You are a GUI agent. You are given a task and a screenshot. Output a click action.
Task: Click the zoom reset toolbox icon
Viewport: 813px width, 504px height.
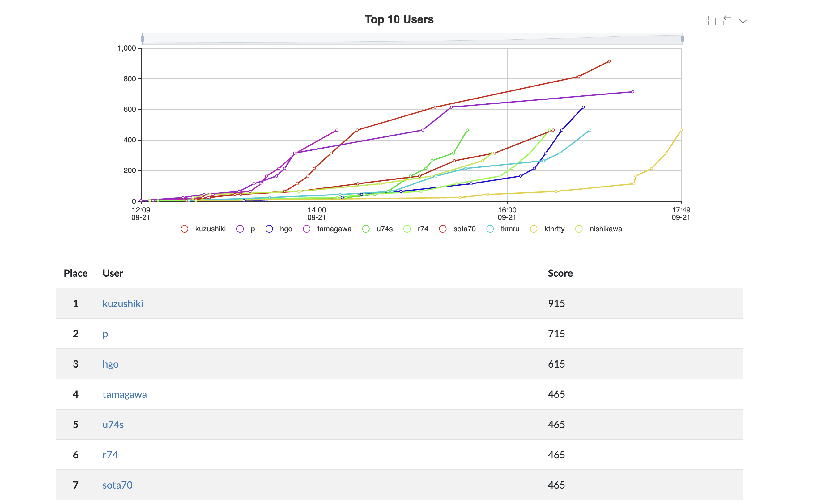tap(727, 21)
